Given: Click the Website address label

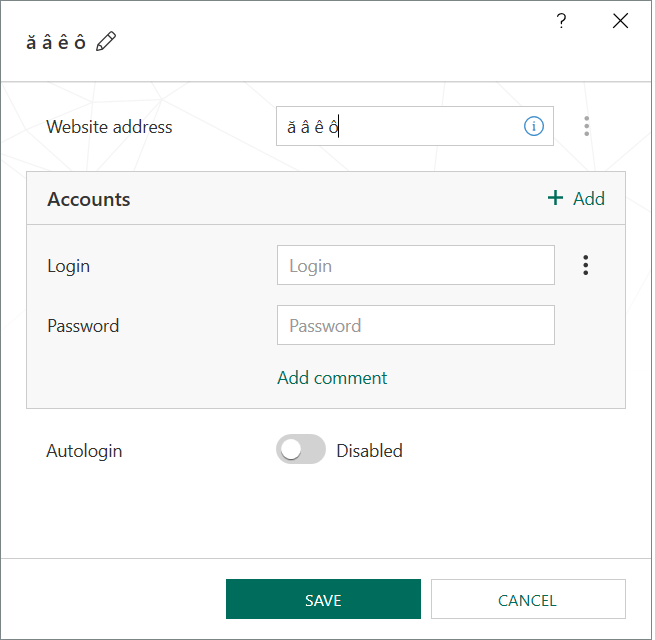Looking at the screenshot, I should [x=109, y=127].
